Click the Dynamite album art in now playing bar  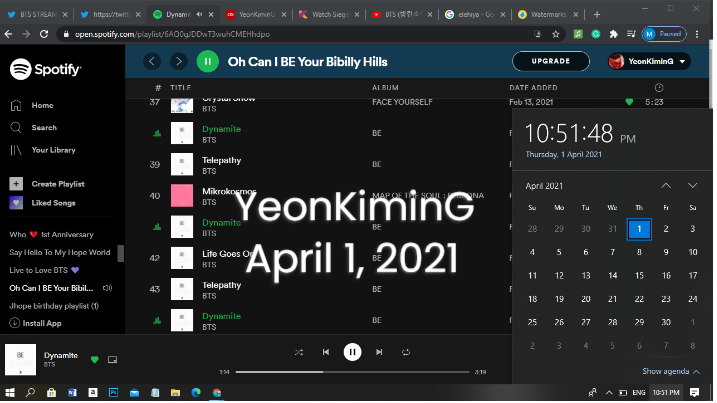[x=21, y=360]
